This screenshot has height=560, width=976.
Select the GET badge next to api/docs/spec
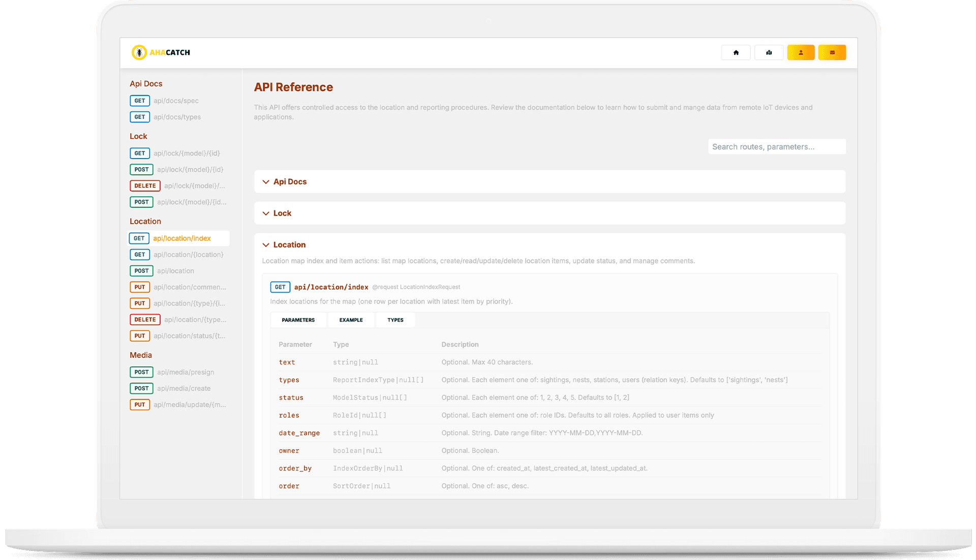point(140,101)
